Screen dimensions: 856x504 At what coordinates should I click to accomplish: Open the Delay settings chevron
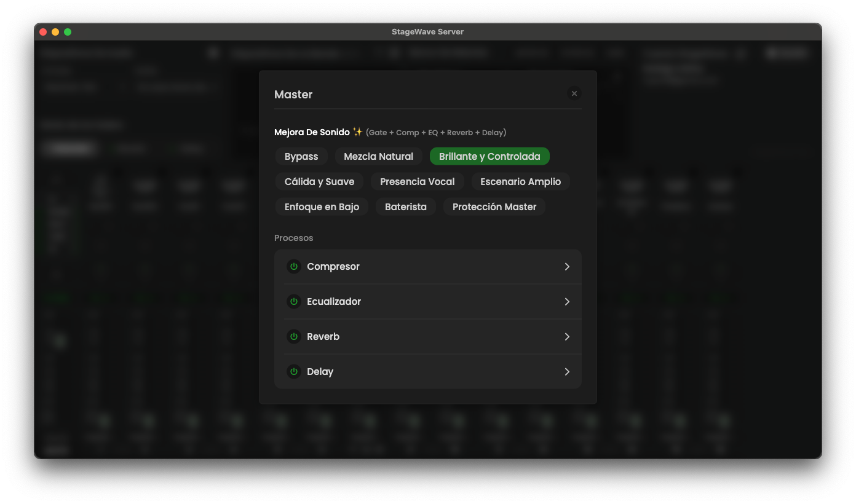coord(567,371)
